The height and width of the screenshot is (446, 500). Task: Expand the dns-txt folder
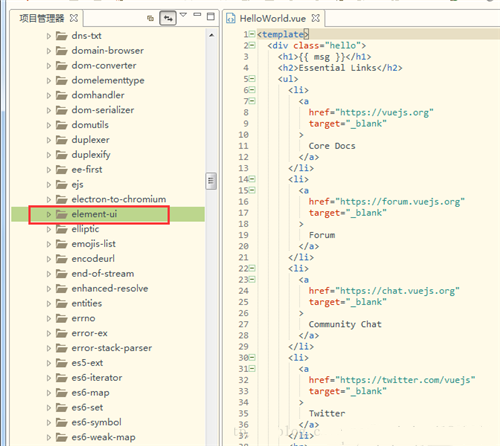49,36
